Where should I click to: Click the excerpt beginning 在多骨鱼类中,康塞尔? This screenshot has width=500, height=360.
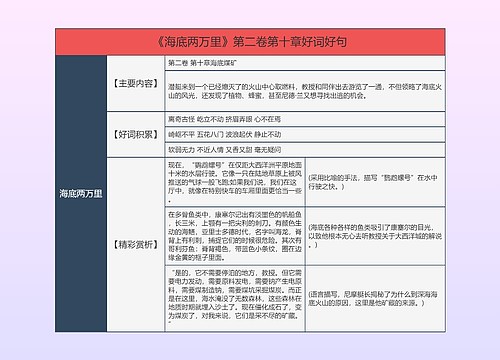[x=235, y=236]
